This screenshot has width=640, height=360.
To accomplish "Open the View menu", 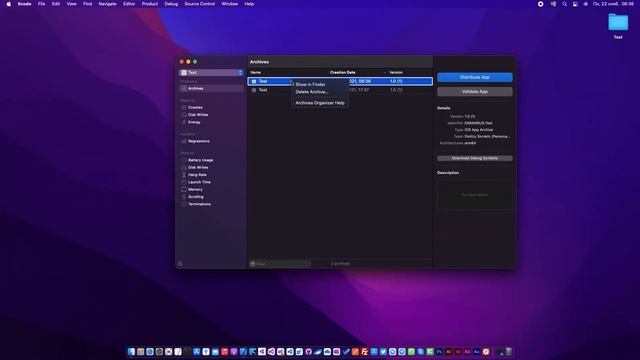I will [71, 4].
